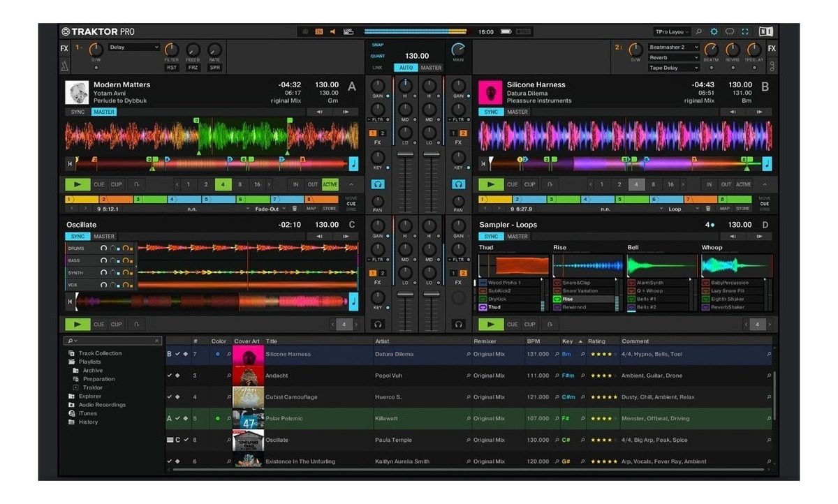Toggle MASTER on Deck B
Screen dimensions: 838x504
click(x=517, y=112)
